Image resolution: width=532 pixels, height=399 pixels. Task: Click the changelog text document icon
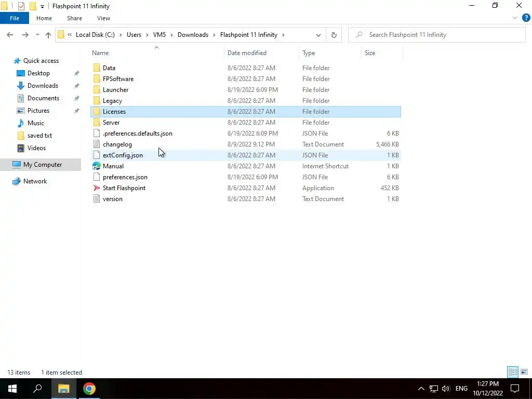click(x=97, y=144)
